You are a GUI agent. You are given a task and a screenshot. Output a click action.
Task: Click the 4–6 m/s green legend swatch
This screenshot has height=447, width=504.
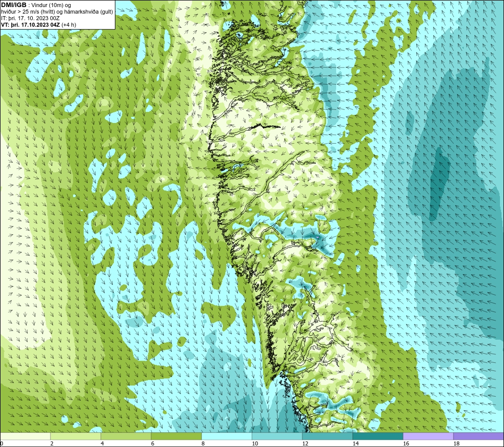tap(126, 436)
